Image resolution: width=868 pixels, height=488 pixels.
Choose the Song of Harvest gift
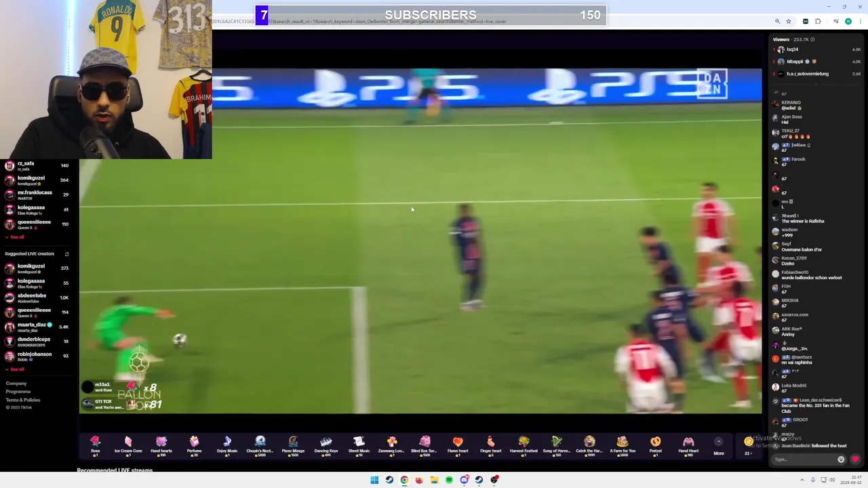tap(556, 445)
